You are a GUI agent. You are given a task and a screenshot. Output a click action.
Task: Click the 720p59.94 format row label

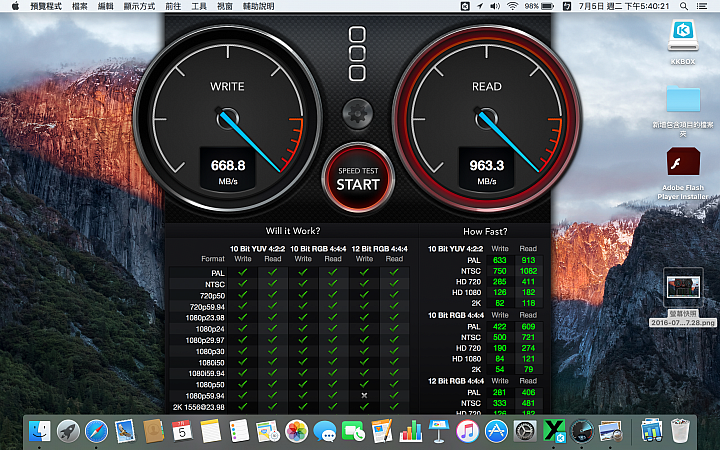point(207,307)
